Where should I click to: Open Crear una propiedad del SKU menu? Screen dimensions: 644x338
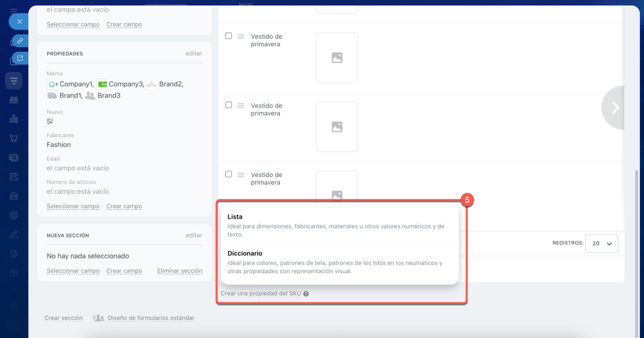tap(261, 293)
